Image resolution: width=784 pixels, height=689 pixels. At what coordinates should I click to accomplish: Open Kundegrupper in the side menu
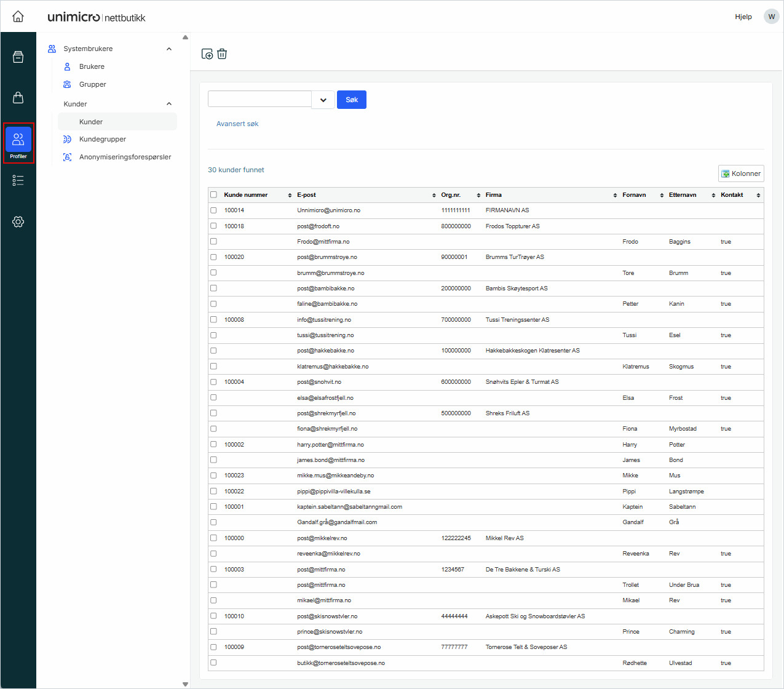coord(102,139)
